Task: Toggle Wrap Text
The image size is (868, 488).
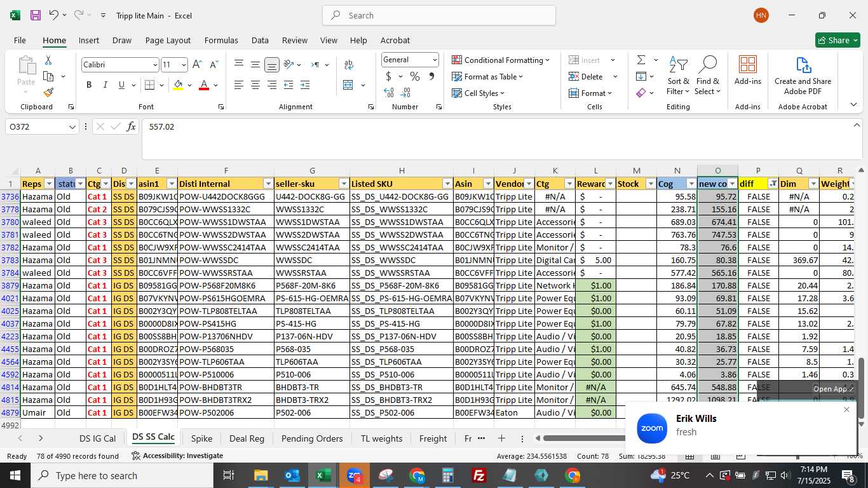Action: pyautogui.click(x=348, y=65)
